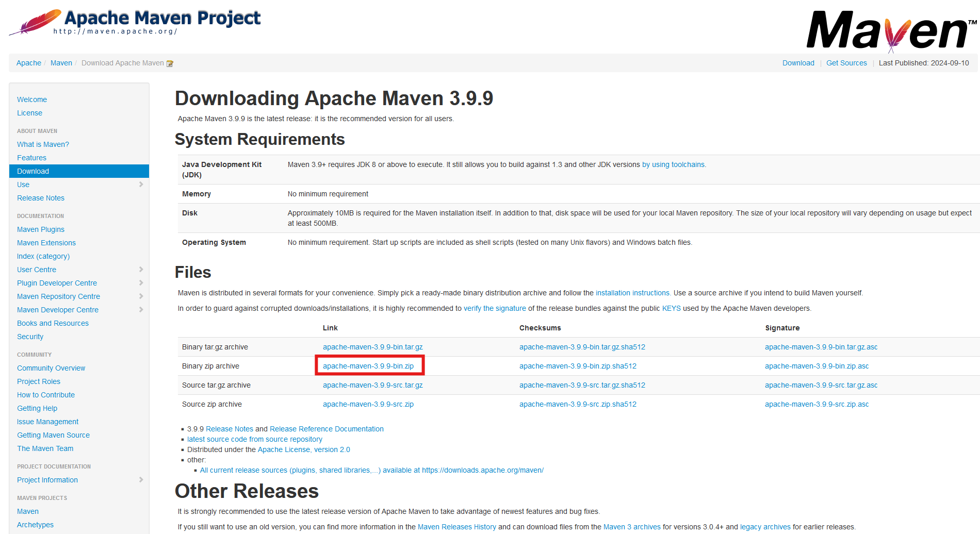This screenshot has height=534, width=980.
Task: Open the apache-maven-3.9.9-src.zip.sha512 checksum
Action: [x=578, y=404]
